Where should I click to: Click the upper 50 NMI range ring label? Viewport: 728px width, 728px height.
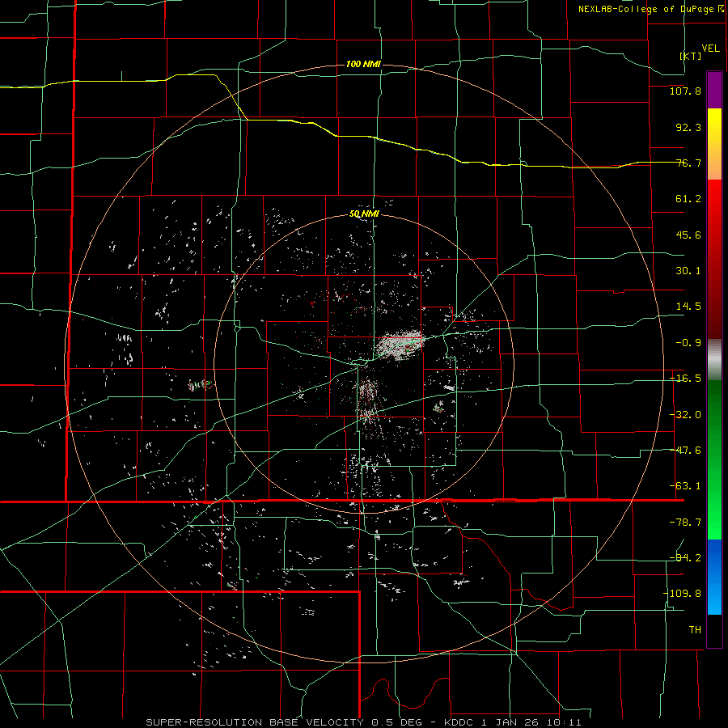(364, 214)
